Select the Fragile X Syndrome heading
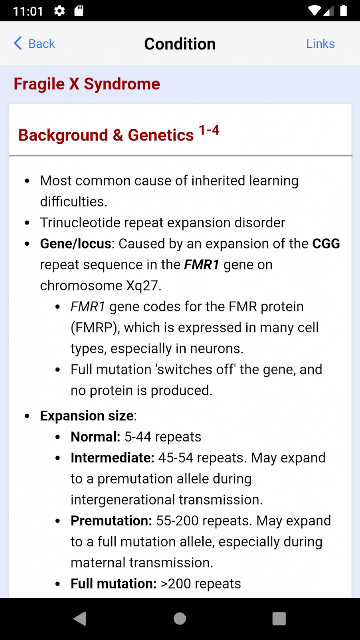 [87, 84]
